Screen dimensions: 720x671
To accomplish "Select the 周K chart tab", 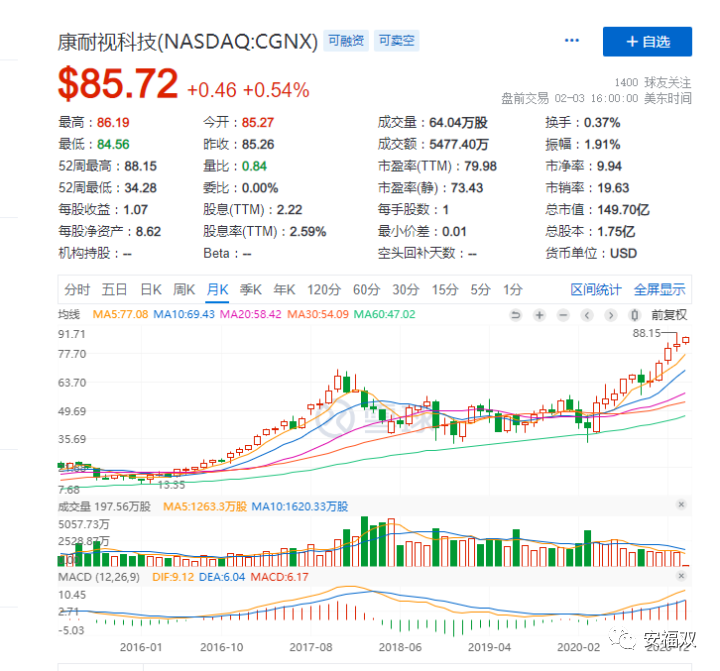I will point(184,290).
